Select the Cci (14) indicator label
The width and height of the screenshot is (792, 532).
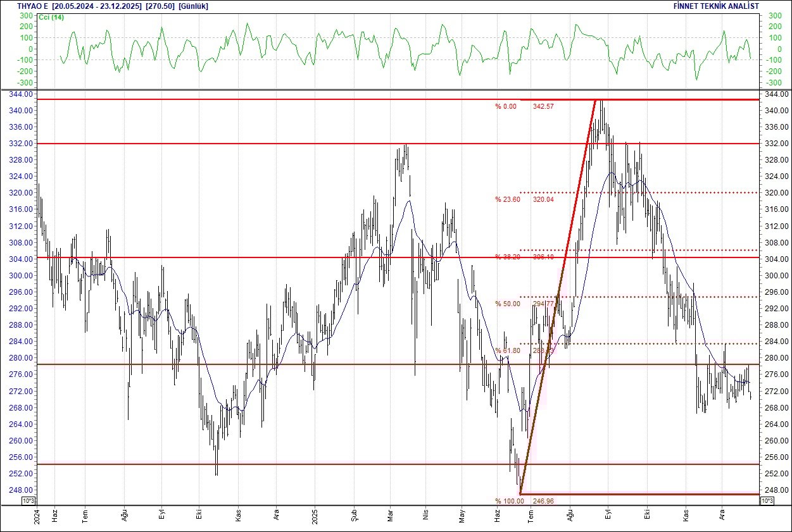pyautogui.click(x=51, y=16)
